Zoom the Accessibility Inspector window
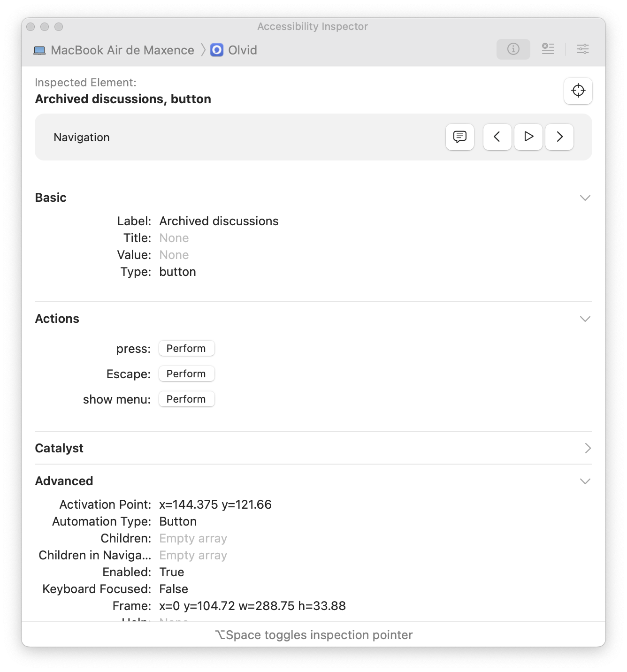The image size is (627, 672). click(x=59, y=27)
